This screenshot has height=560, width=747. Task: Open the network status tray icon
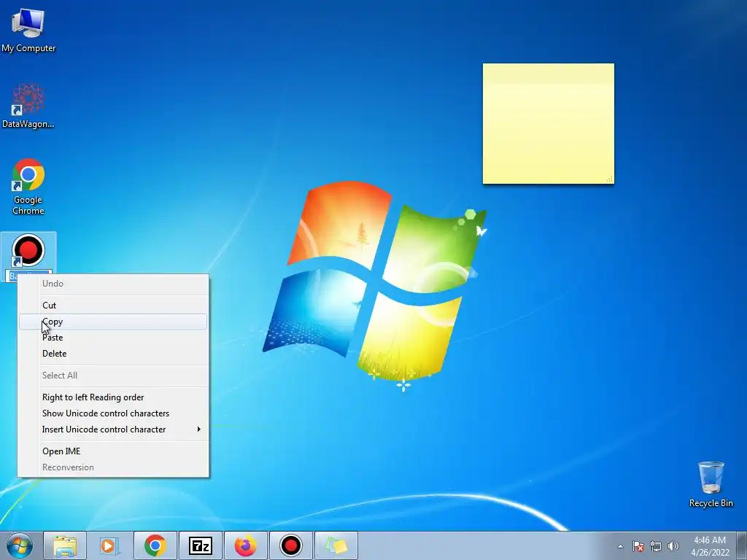pos(656,546)
